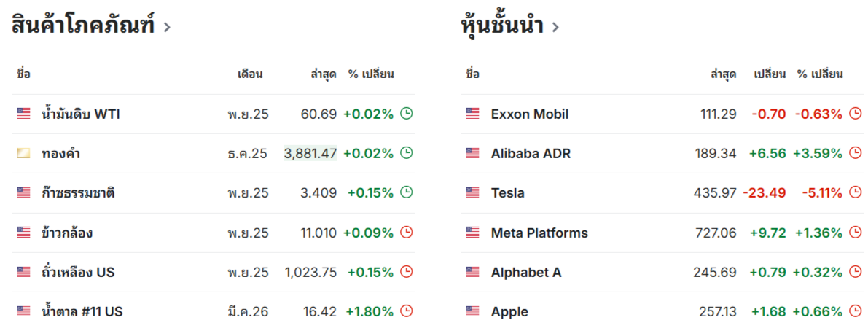Click the US flag icon beside Exxon Mobil
Viewport: 868px width, 328px height.
pyautogui.click(x=473, y=114)
